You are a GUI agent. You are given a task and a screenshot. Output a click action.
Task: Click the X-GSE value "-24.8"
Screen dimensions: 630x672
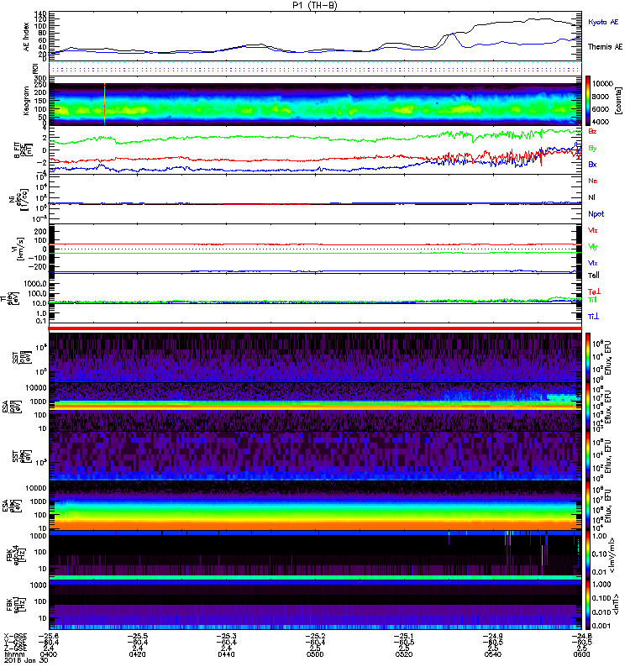click(581, 636)
